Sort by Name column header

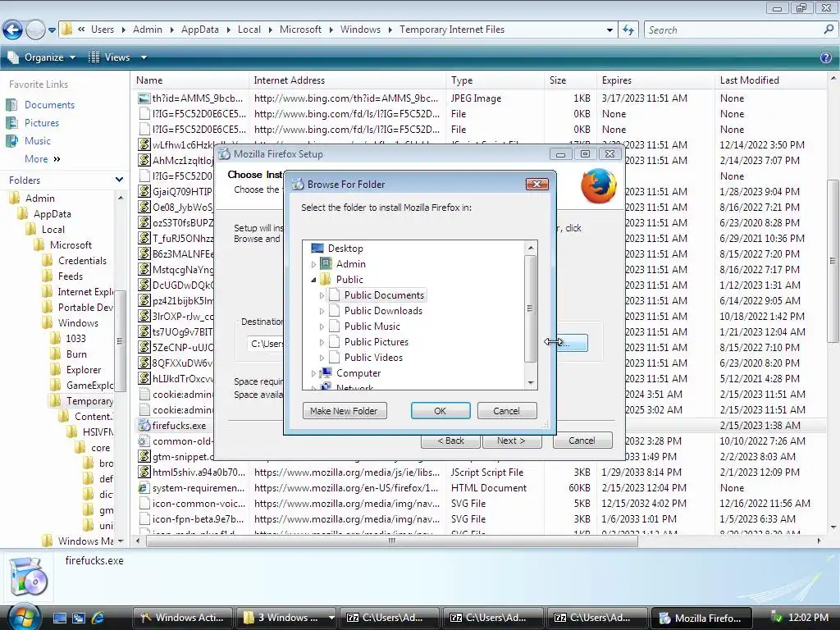click(x=189, y=80)
